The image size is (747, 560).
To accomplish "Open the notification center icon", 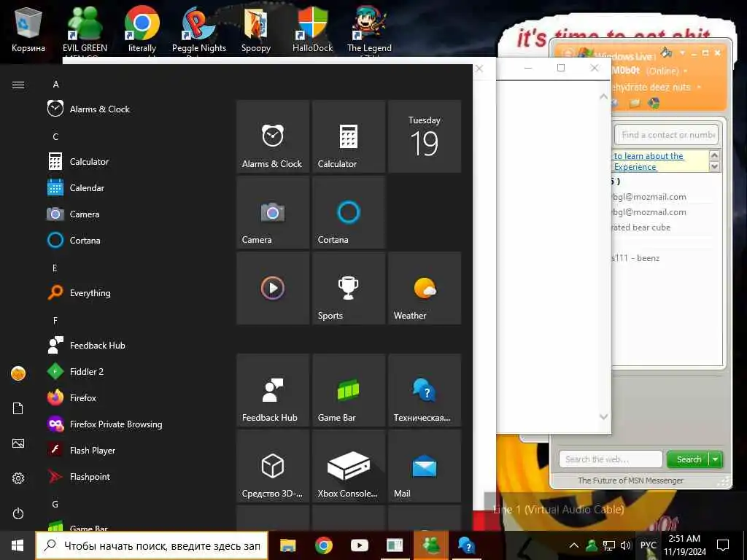I will click(723, 545).
